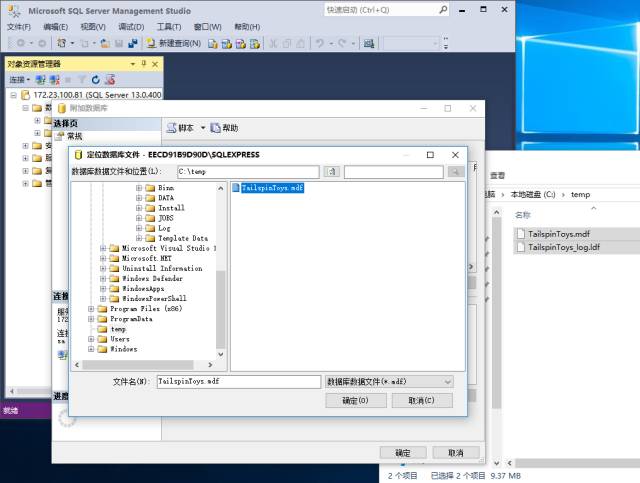Expand the Install folder node
The width and height of the screenshot is (640, 483).
coord(139,208)
